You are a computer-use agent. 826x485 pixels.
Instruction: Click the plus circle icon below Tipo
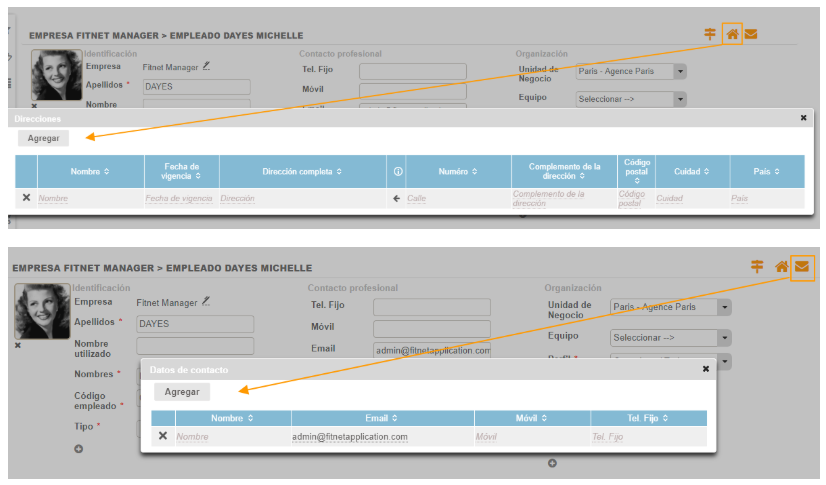(78, 449)
